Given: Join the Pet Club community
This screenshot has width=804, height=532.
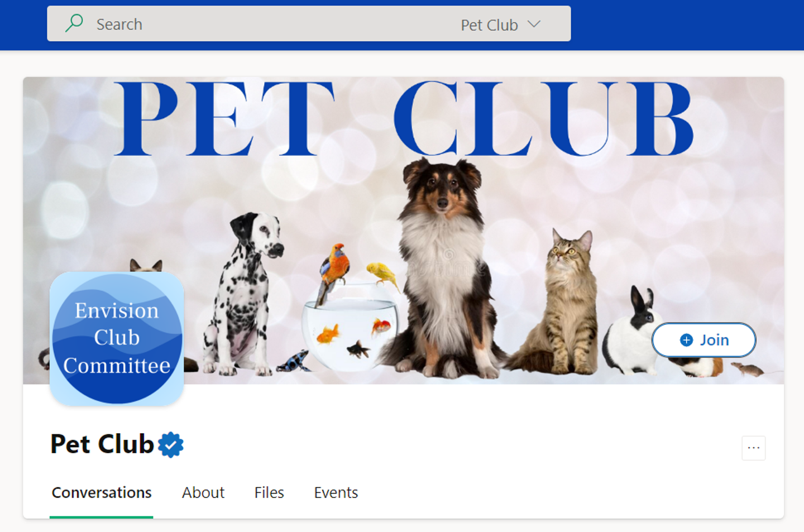Looking at the screenshot, I should (704, 340).
